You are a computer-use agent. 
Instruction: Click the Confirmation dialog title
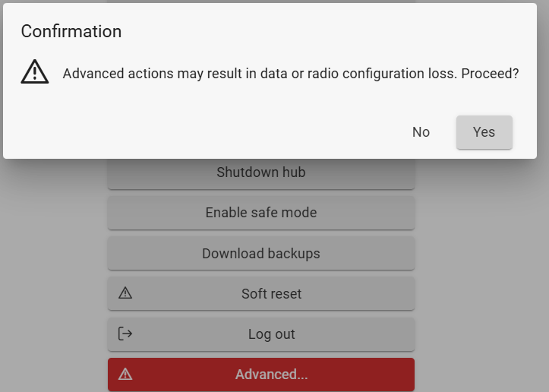click(71, 31)
